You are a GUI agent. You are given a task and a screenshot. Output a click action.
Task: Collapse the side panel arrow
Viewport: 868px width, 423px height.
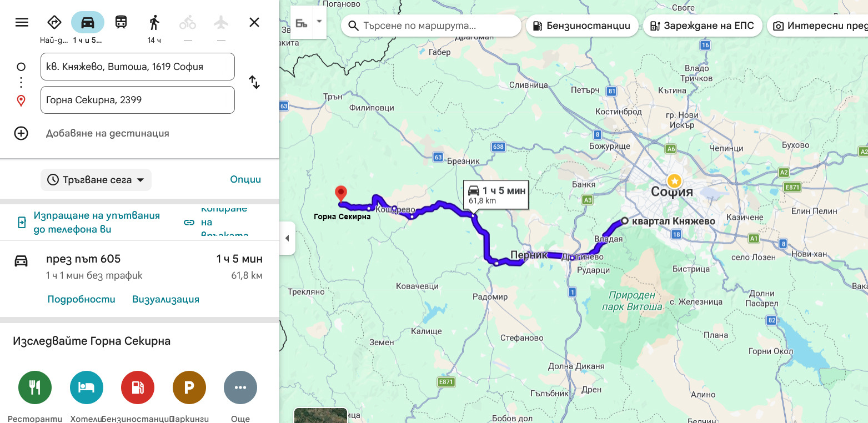click(x=287, y=238)
